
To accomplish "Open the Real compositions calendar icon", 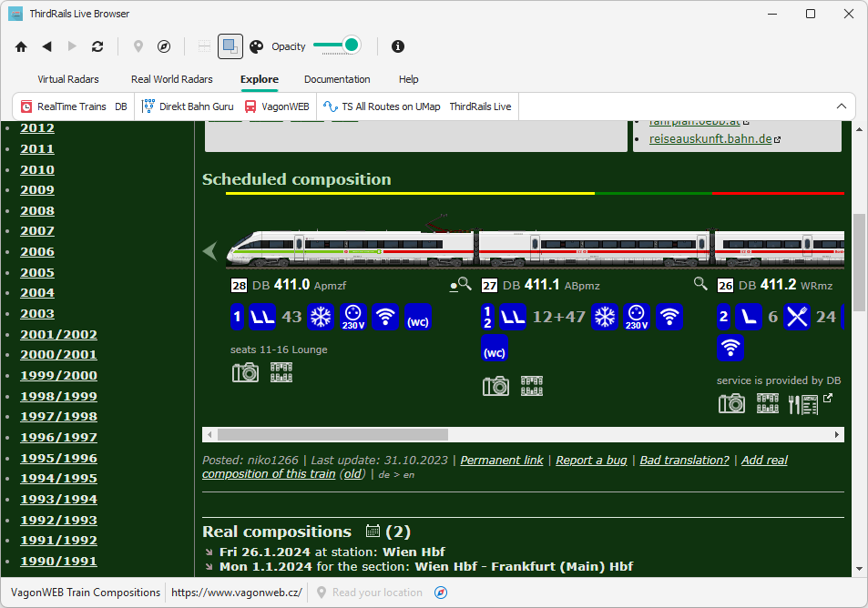I will pos(373,532).
